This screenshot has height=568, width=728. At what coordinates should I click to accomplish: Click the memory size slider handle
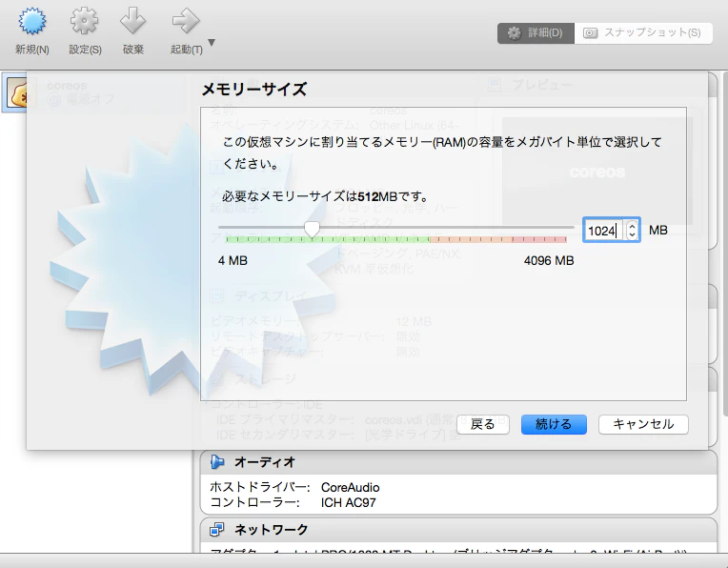coord(312,229)
